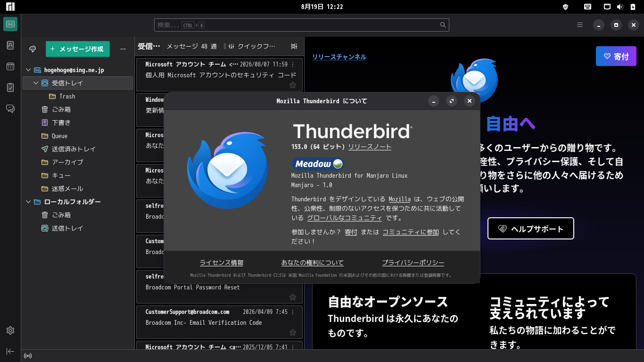Open the Mail space icon
This screenshot has width=644, height=362.
click(10, 24)
